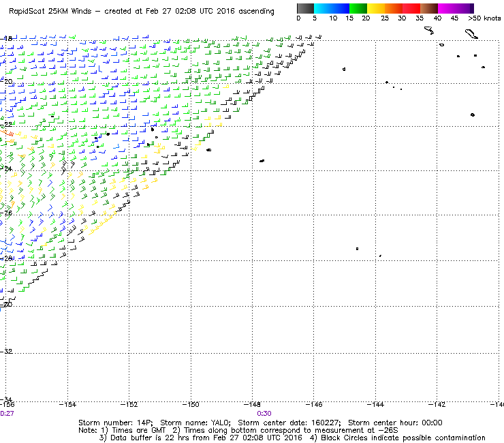Click the 'Storm center date: 160227' text
Screen dimensions: 504x443
pyautogui.click(x=289, y=423)
